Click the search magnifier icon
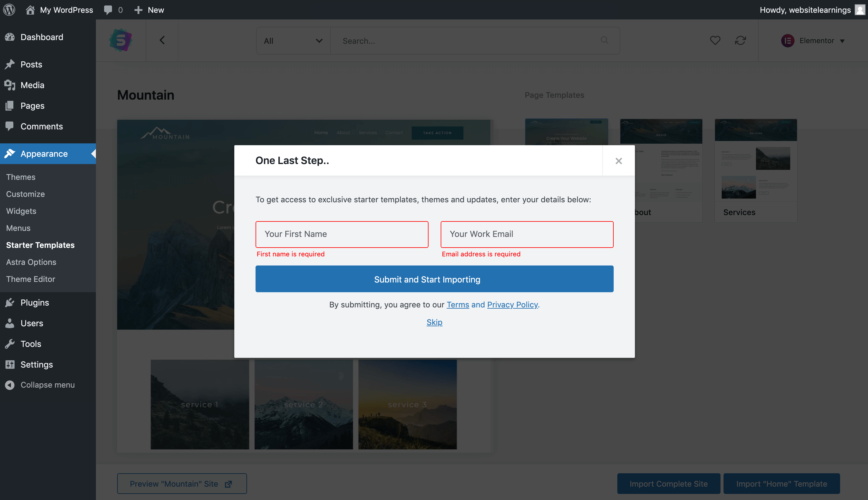Screen dimensions: 868x500 (605, 40)
